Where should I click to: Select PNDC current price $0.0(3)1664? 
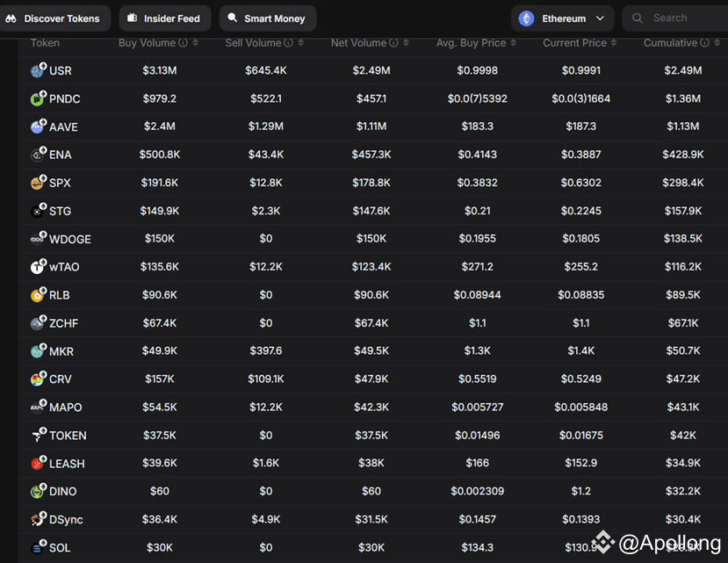tap(580, 98)
